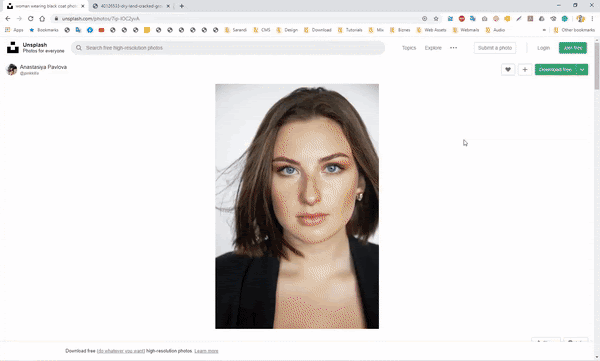
Task: Open the three-dots more menu on Unsplash
Action: [x=453, y=48]
